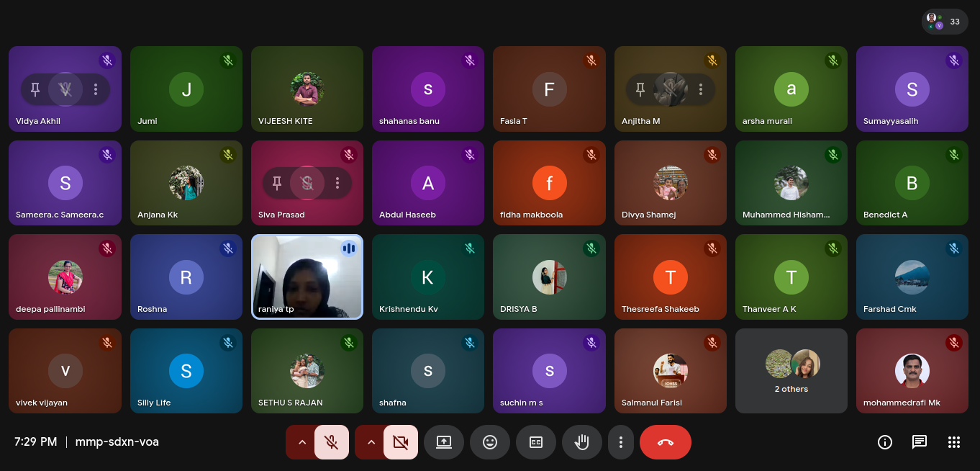Open more options on Vidya Akhil's tile
Screen dimensions: 980x471
pos(96,89)
